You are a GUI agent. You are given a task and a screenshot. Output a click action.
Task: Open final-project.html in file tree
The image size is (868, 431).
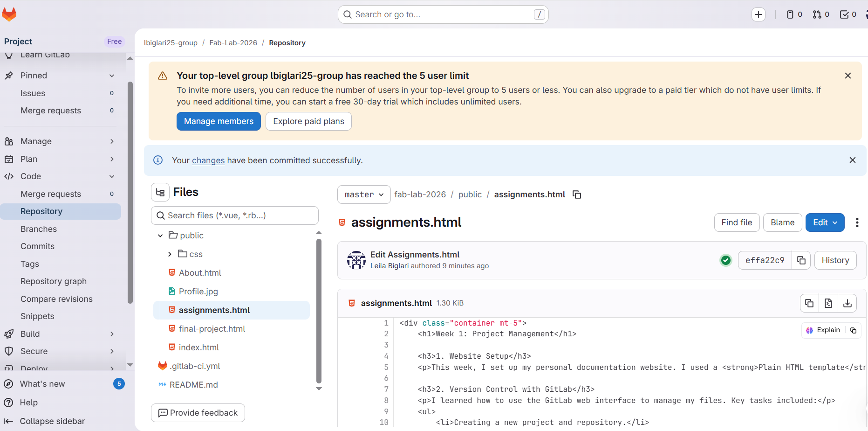click(212, 329)
